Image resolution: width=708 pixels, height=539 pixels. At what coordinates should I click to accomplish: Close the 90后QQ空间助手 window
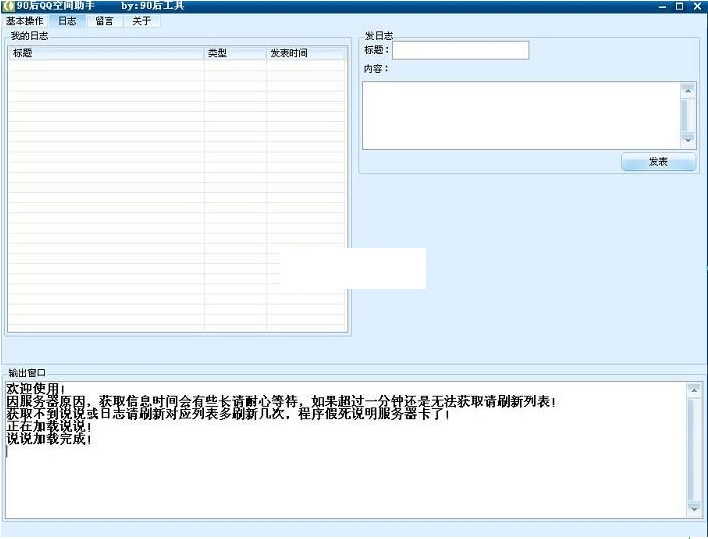pos(697,6)
